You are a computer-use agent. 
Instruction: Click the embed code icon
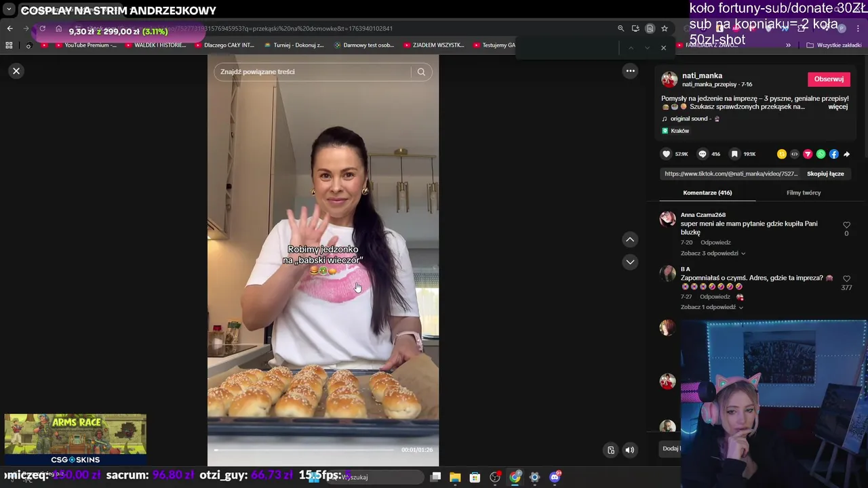click(795, 154)
